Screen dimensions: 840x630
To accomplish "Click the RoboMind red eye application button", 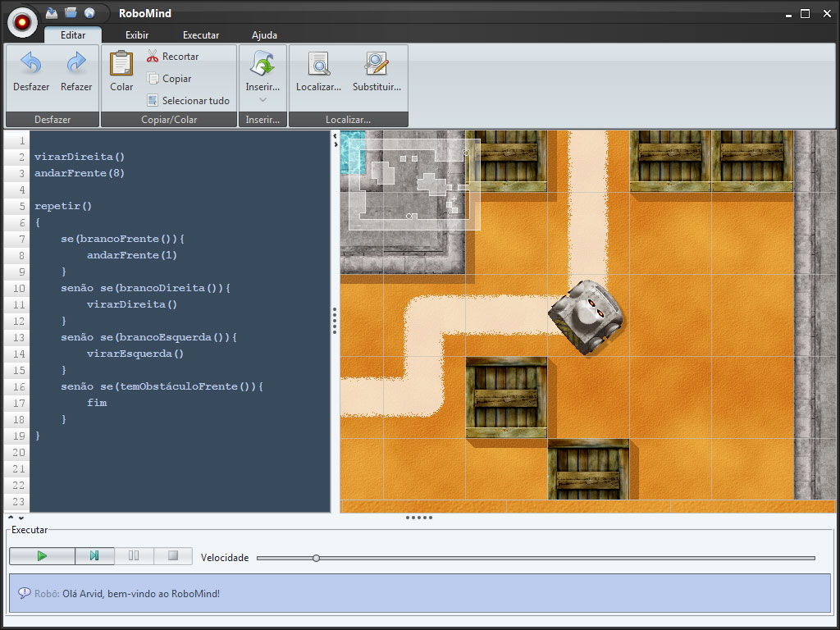I will point(22,21).
